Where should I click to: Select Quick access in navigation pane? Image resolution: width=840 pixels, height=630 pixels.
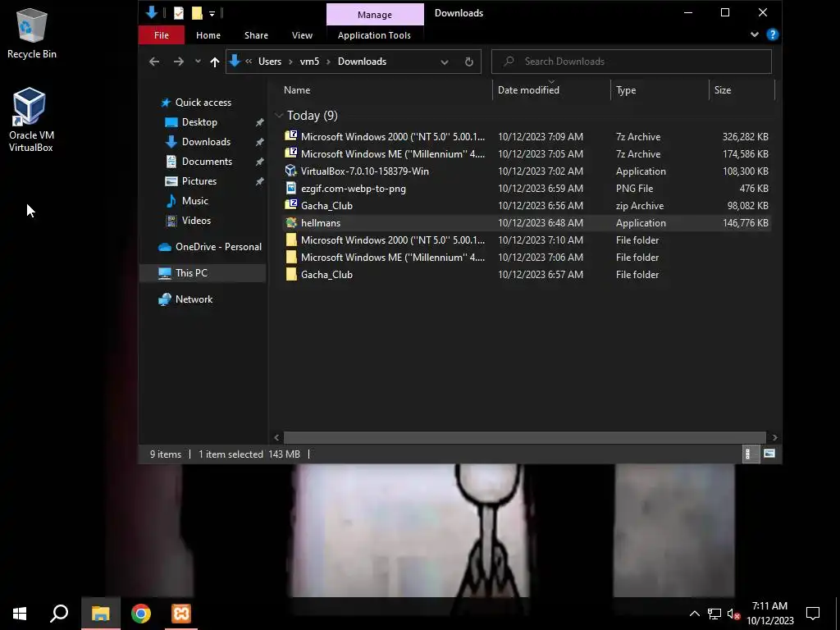point(203,103)
